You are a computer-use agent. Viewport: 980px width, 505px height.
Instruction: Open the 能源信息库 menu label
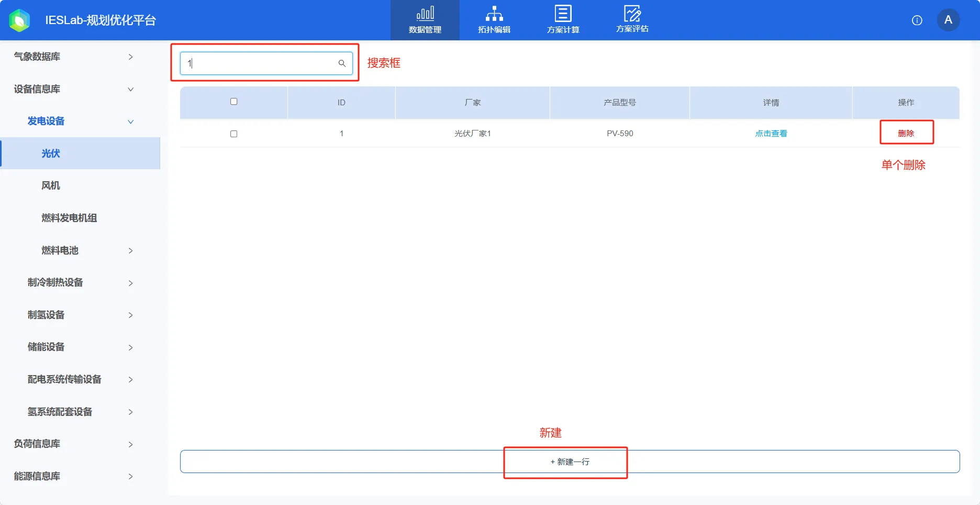click(x=37, y=476)
